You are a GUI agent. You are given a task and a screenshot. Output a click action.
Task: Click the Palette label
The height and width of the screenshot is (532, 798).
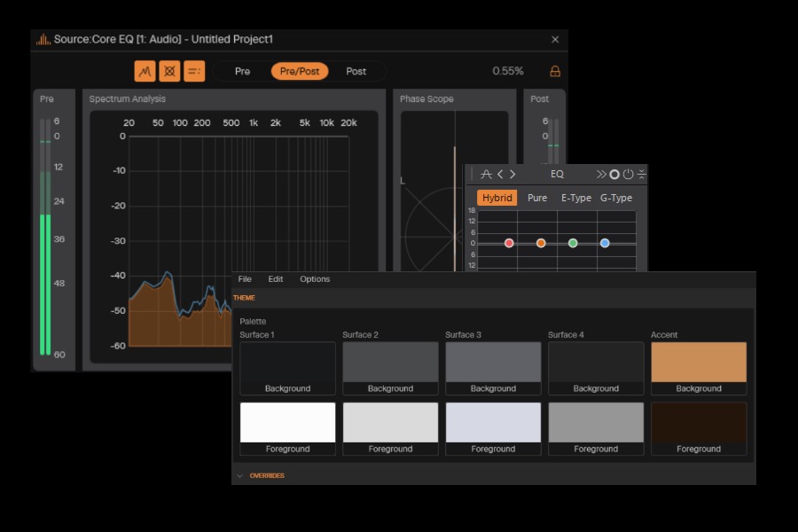pyautogui.click(x=253, y=321)
